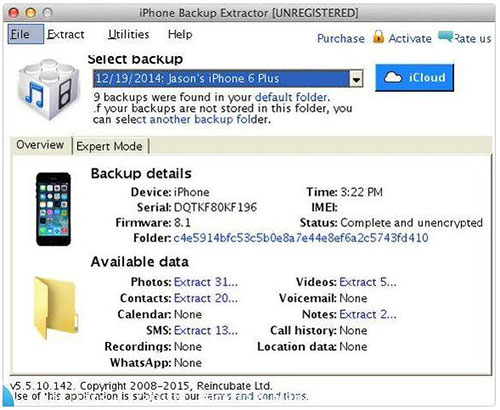This screenshot has height=410, width=500.
Task: Click the Available data heading
Action: coord(140,262)
